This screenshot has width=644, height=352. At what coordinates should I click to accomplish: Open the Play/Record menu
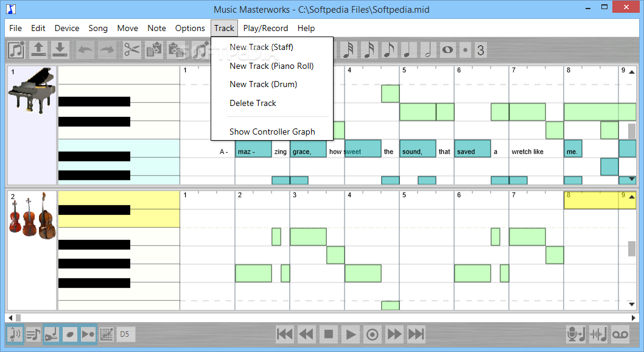click(266, 28)
